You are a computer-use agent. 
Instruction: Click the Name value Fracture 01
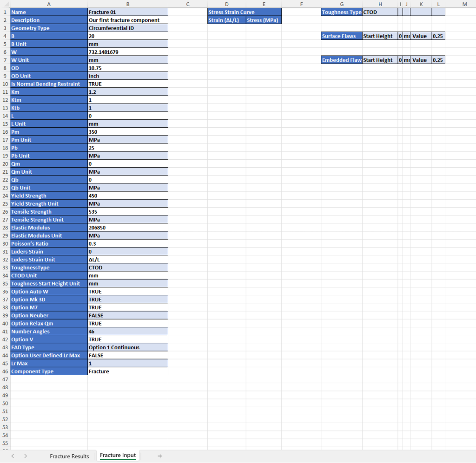tap(127, 12)
